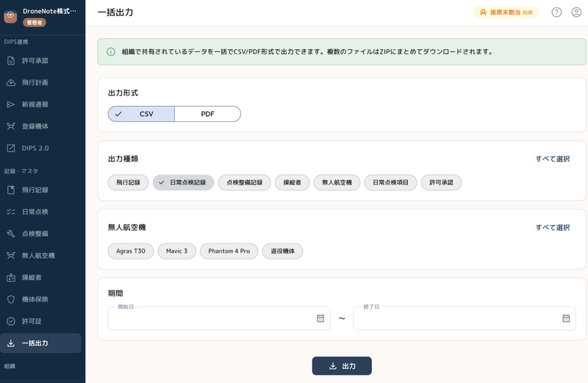Open the end date calendar picker icon
This screenshot has width=588, height=383.
[x=566, y=318]
